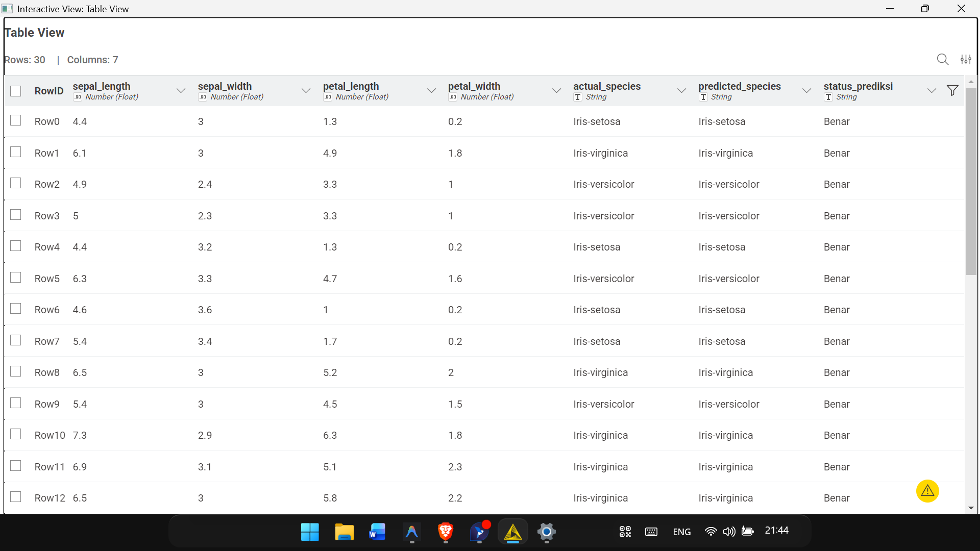The image size is (980, 551).
Task: Click Row0 actual_species Iris-setosa cell
Action: (x=597, y=121)
